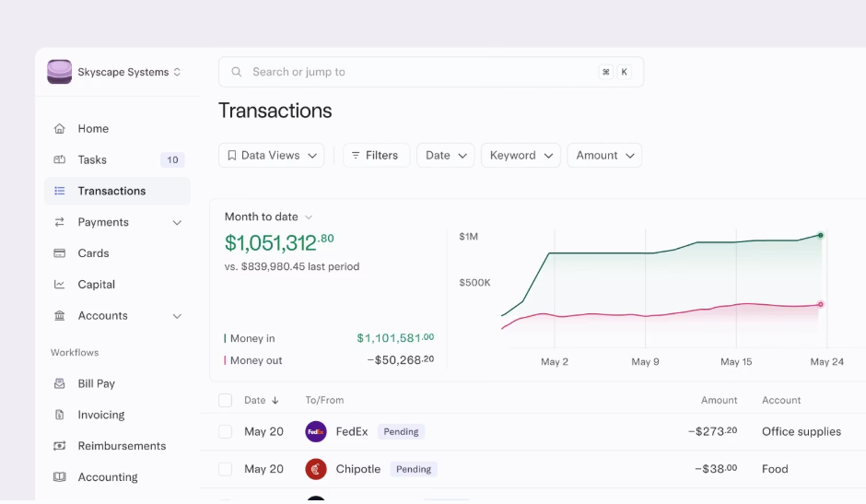Open the Filters panel
Screen dimensions: 866x504
376,156
